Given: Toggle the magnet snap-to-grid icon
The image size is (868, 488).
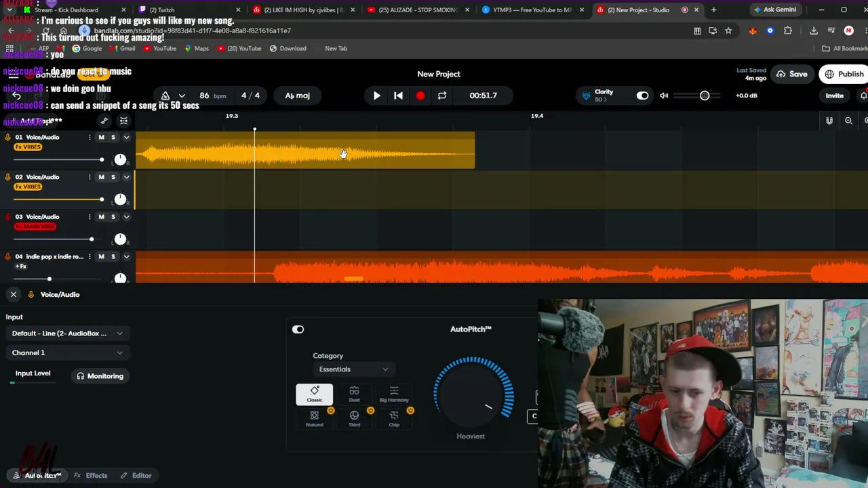Looking at the screenshot, I should point(829,121).
